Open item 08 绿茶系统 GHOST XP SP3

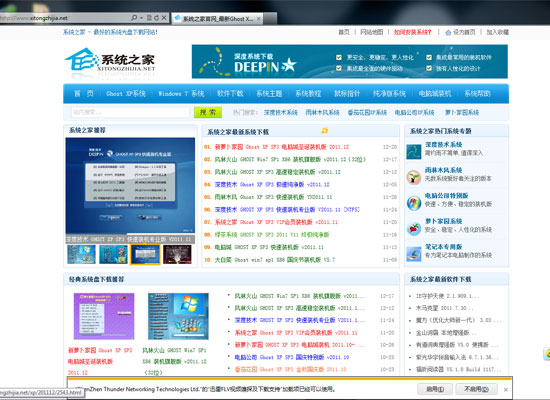[x=272, y=235]
